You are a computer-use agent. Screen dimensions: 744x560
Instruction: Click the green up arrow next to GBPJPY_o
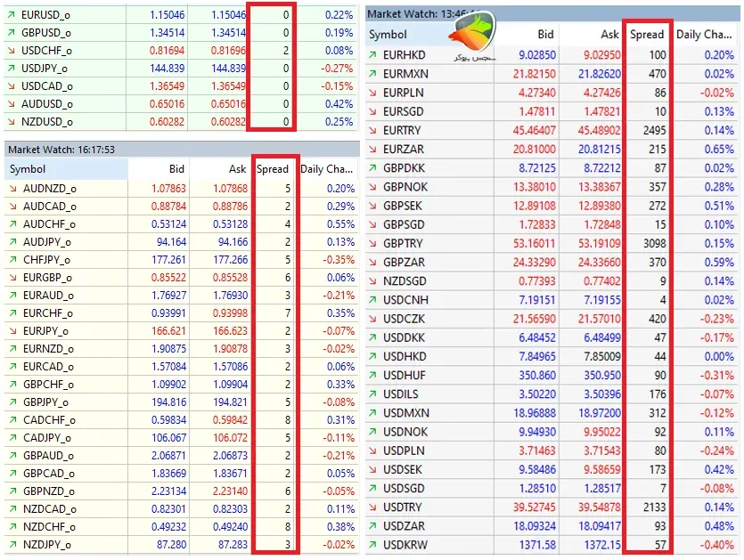point(13,402)
